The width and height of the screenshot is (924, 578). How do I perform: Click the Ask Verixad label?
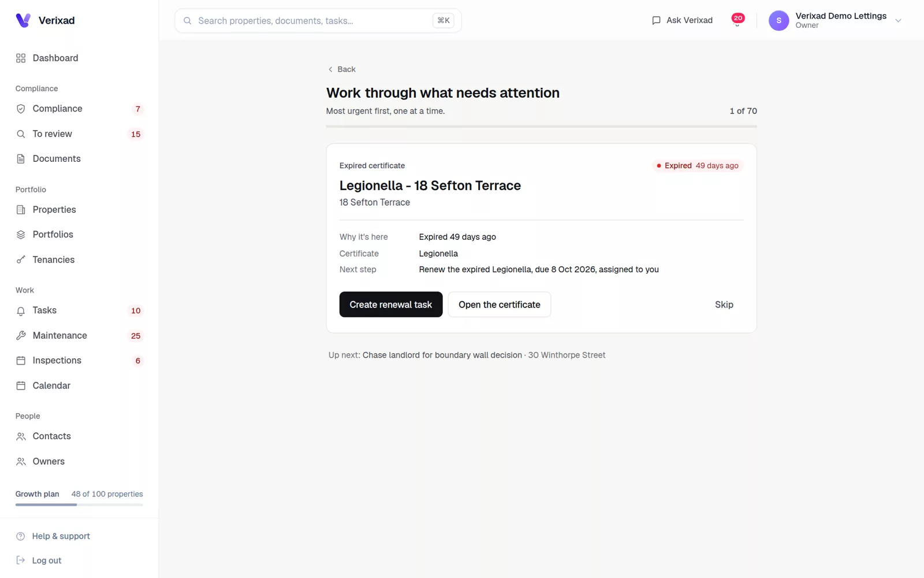(x=690, y=20)
